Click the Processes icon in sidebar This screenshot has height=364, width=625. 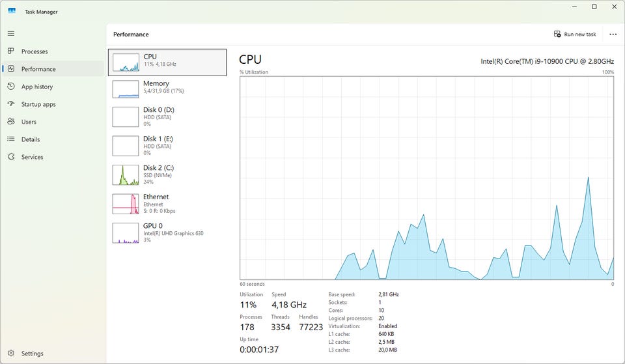(x=11, y=51)
